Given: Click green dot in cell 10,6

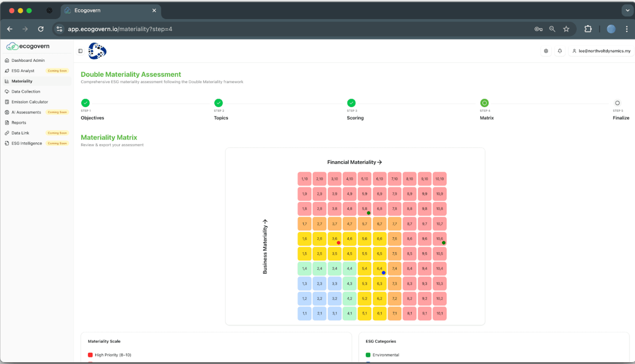Looking at the screenshot, I should click(443, 243).
